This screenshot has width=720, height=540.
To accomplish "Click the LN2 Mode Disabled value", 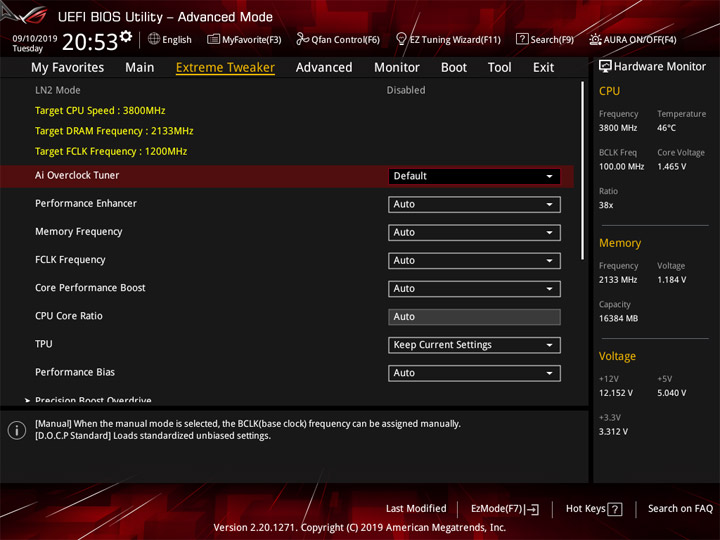I will click(406, 90).
